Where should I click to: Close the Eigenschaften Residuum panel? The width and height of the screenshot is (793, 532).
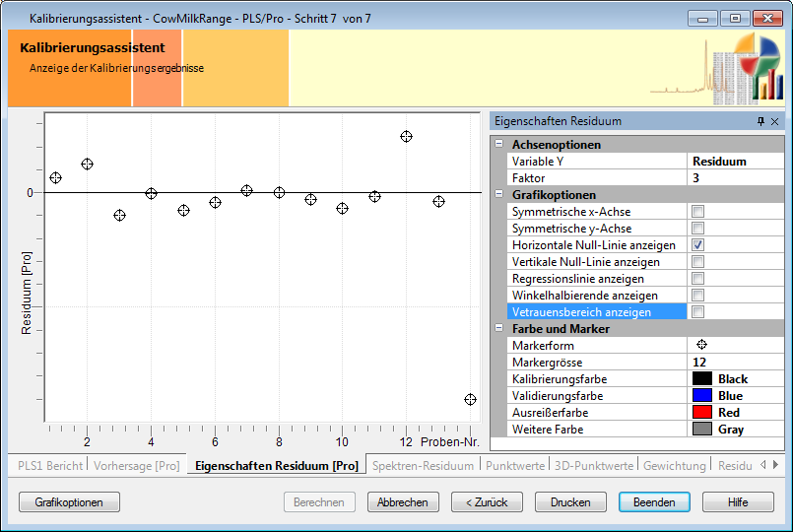[x=774, y=121]
